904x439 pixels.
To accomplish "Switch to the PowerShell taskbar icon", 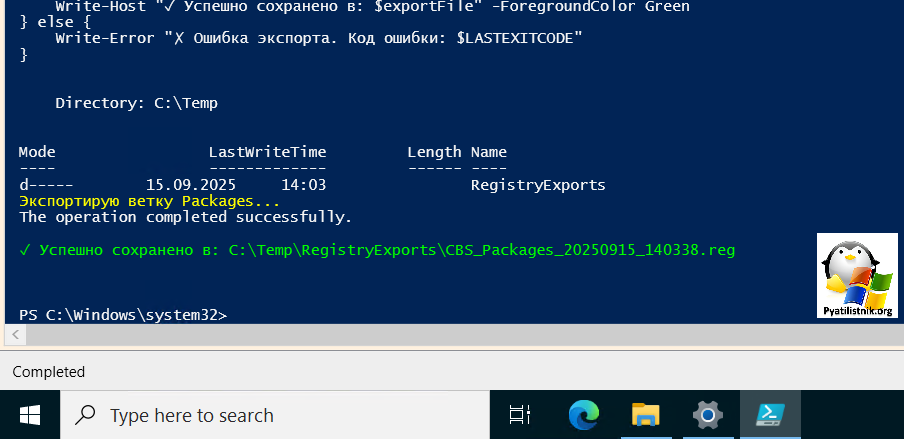I will (770, 414).
